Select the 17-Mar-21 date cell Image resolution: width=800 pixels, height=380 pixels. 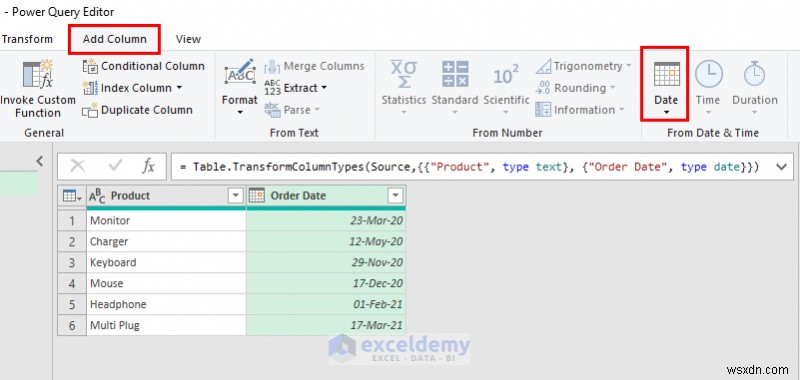point(326,325)
